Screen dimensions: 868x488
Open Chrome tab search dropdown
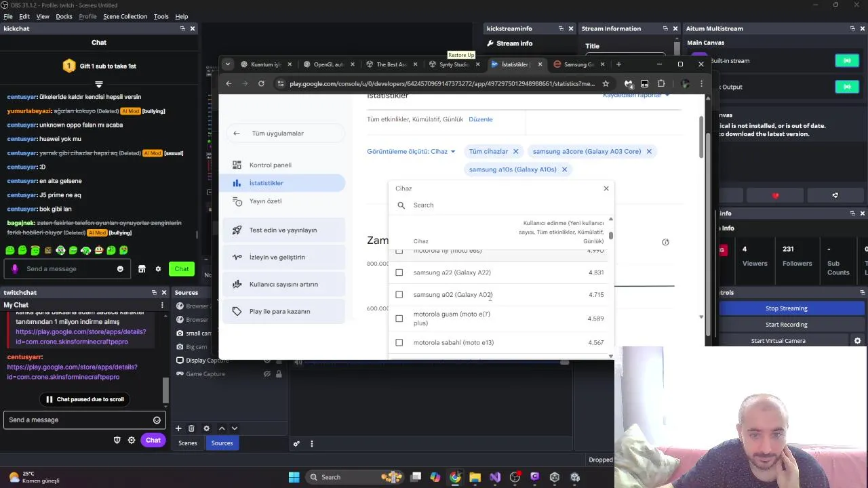[227, 64]
